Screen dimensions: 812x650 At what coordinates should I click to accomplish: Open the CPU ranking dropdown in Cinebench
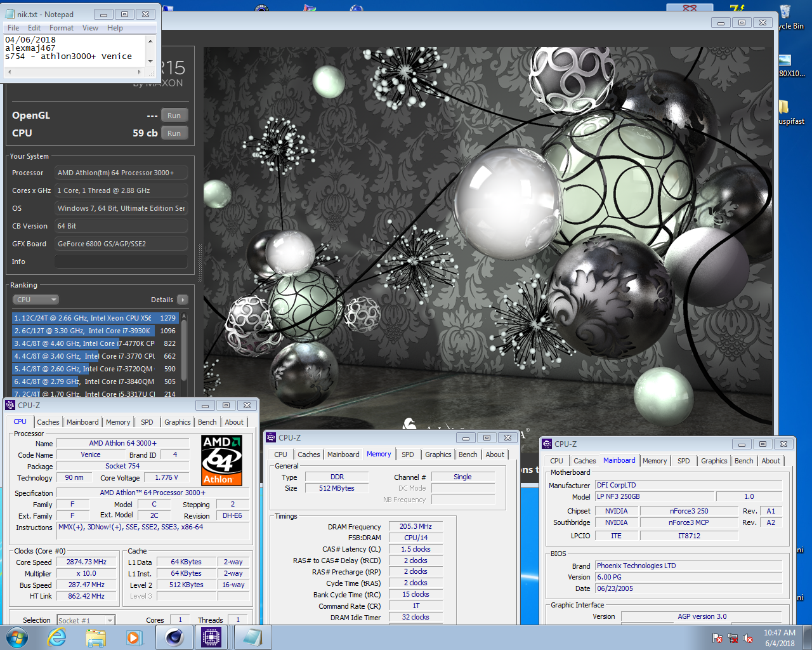point(36,300)
